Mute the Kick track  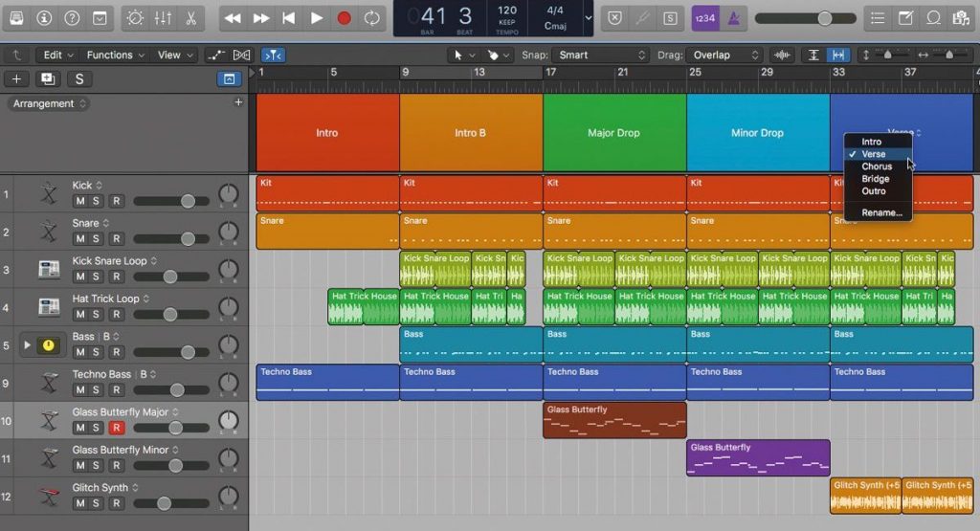[81, 201]
